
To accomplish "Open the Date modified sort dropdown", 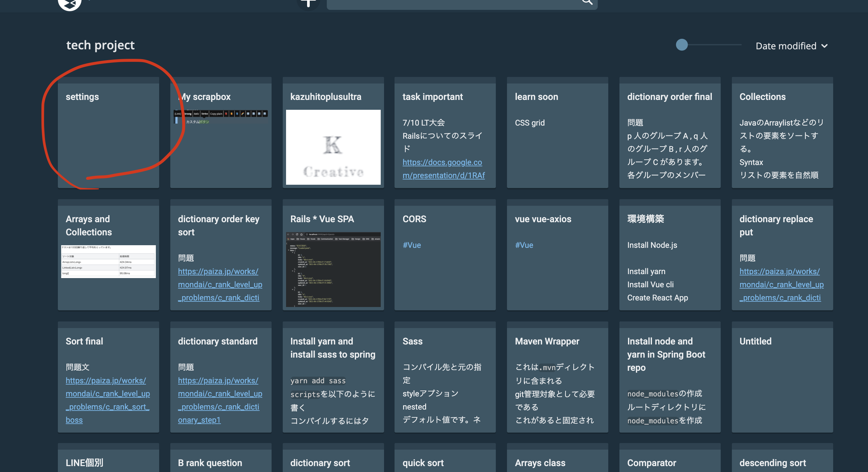I will 791,46.
